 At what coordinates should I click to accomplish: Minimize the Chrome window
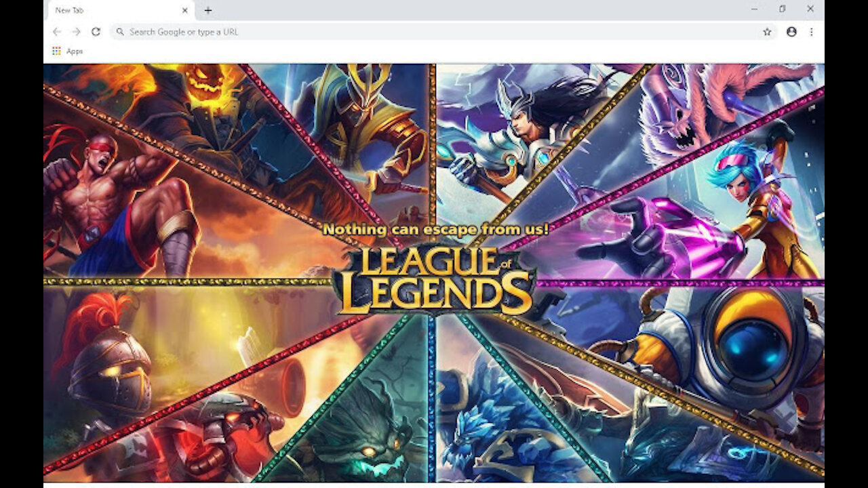point(755,9)
